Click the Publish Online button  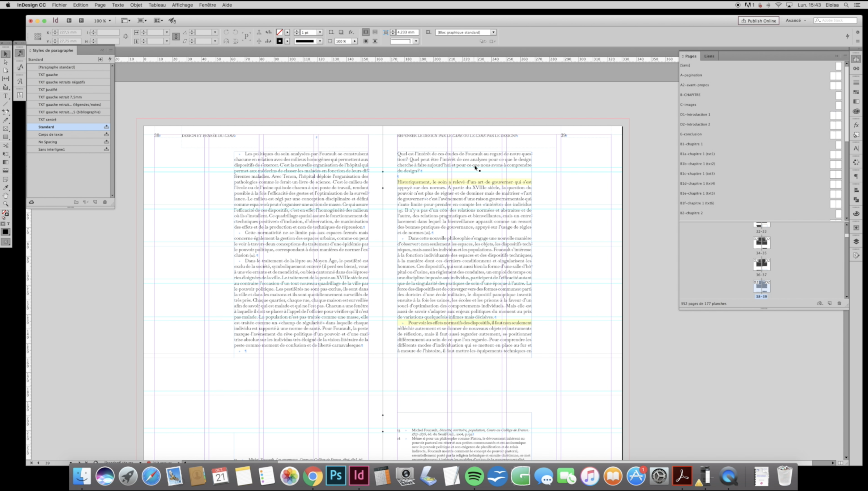pyautogui.click(x=758, y=21)
